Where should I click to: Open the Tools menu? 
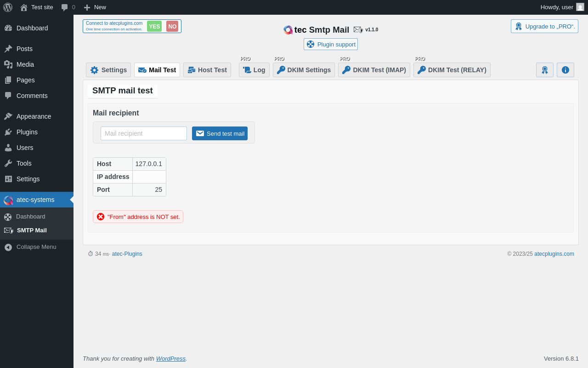tap(37, 163)
